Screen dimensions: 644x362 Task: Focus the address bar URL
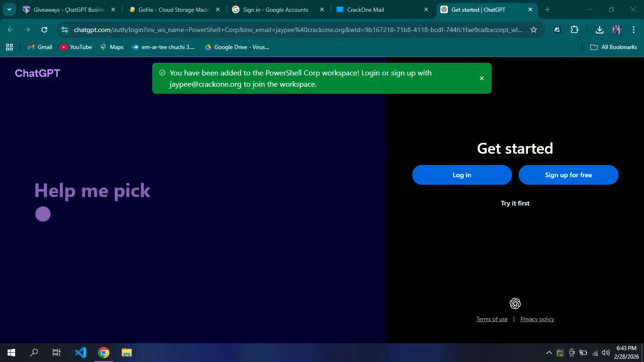298,30
